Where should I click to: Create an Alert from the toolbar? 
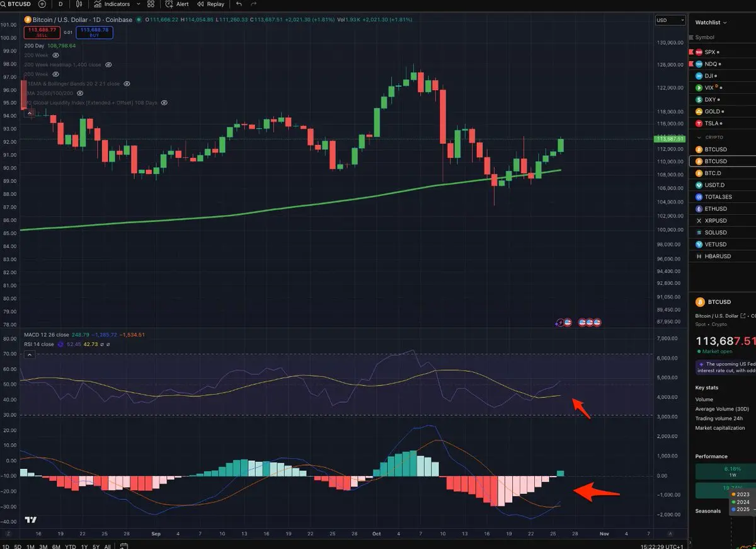click(x=177, y=4)
